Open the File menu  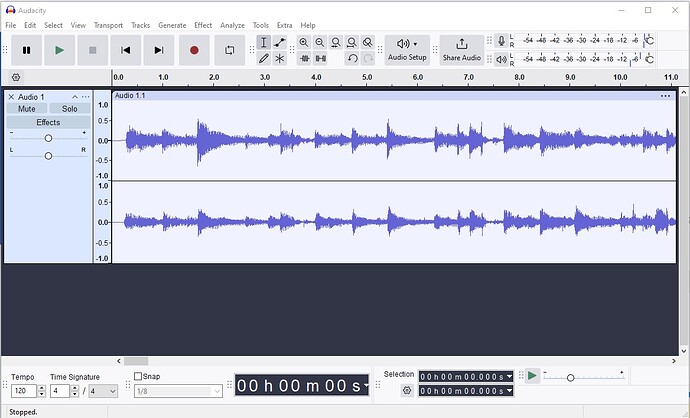tap(11, 25)
